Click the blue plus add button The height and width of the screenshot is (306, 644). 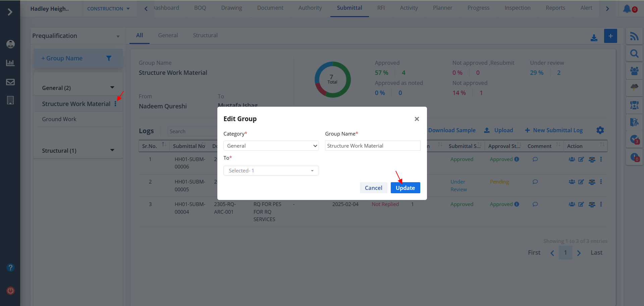click(x=610, y=36)
